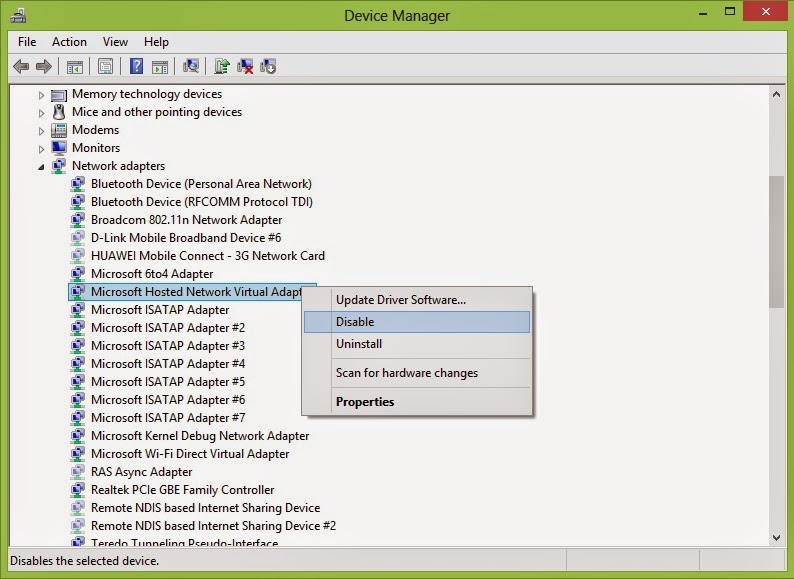Choose Uninstall in the context menu

417,344
